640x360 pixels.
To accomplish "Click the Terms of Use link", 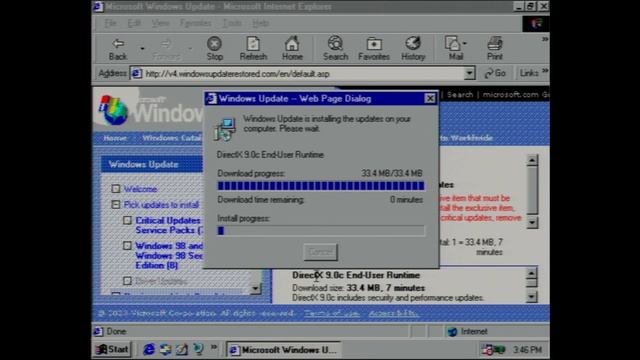I will pyautogui.click(x=332, y=313).
